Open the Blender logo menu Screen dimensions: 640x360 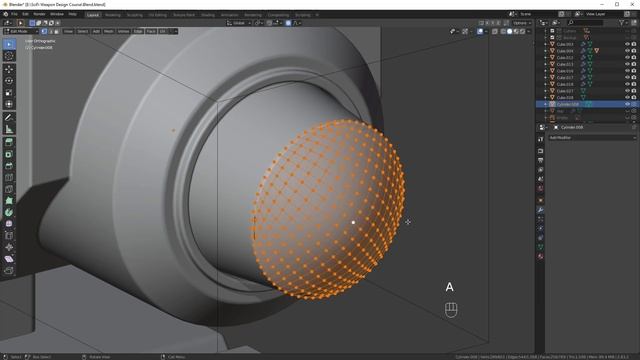point(5,14)
